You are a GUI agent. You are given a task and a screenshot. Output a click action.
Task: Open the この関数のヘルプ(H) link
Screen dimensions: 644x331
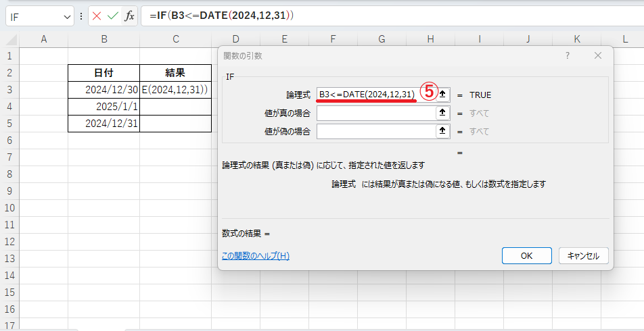click(x=256, y=256)
